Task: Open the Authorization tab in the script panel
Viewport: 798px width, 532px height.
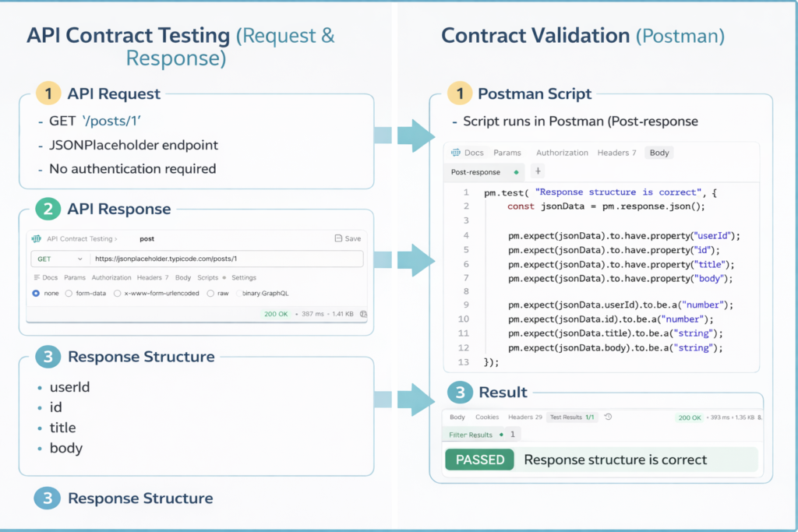Action: coord(563,153)
